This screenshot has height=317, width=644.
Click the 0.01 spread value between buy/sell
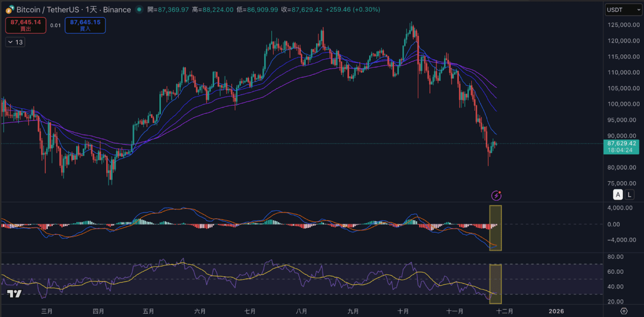point(55,25)
